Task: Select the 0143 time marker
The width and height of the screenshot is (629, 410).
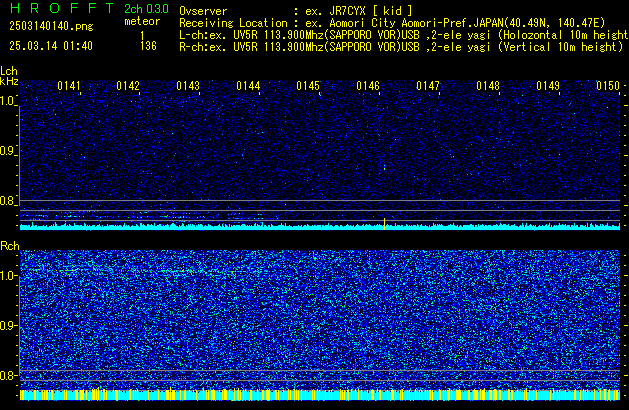Action: point(188,86)
